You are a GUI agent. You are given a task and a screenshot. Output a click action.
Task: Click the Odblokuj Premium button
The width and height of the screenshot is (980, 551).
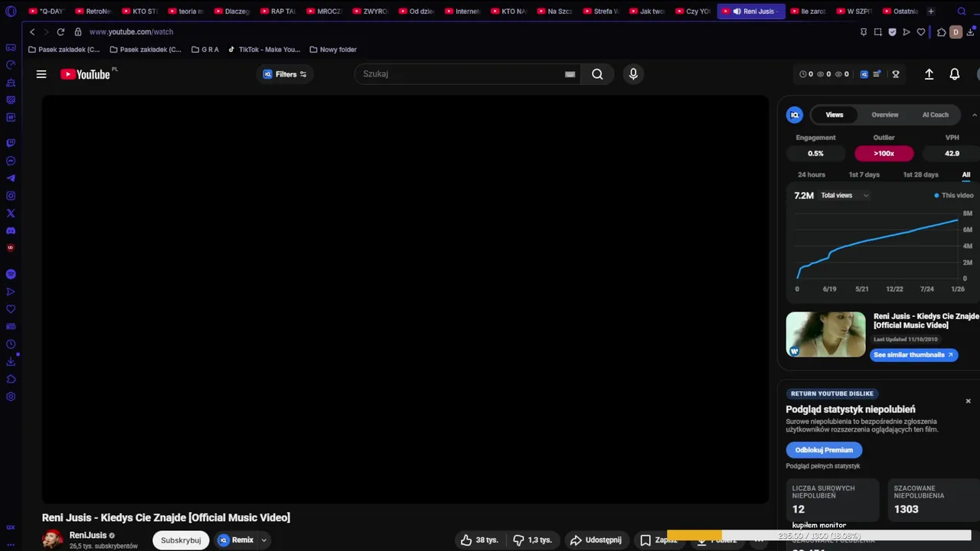click(824, 450)
